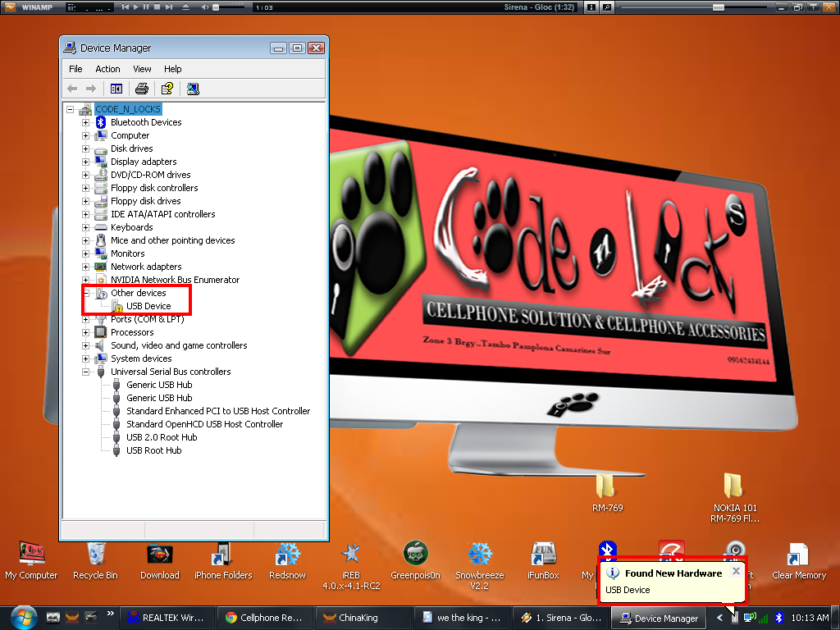Expand the System devices node

click(85, 358)
